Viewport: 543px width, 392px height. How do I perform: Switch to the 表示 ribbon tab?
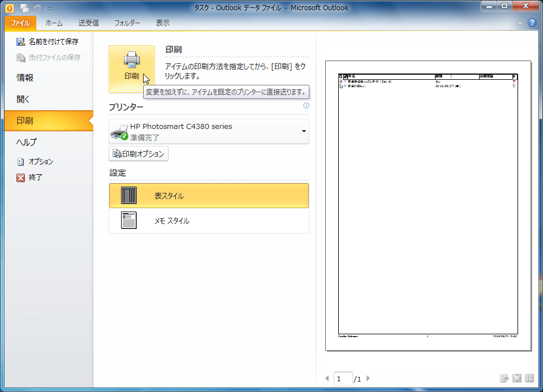click(163, 23)
